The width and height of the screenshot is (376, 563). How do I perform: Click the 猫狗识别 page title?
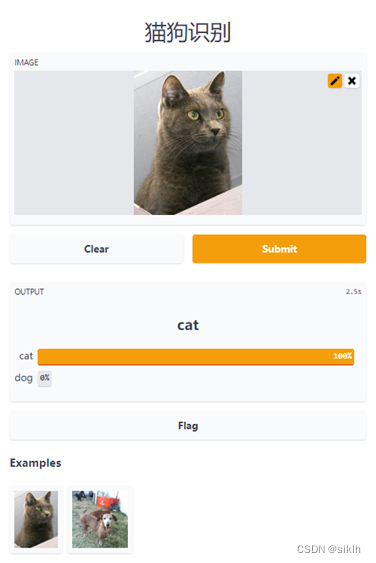(x=187, y=32)
